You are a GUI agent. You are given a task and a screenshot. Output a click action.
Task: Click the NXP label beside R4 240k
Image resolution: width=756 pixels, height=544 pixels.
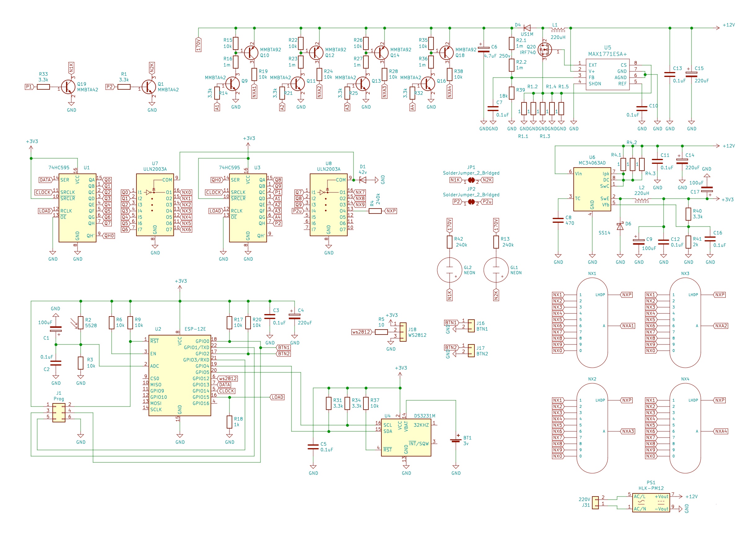pos(390,211)
